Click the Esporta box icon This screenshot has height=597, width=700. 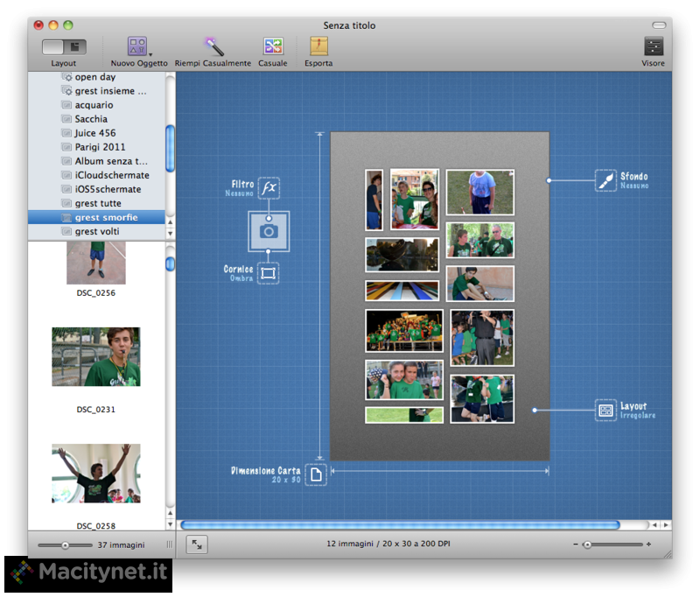point(318,46)
